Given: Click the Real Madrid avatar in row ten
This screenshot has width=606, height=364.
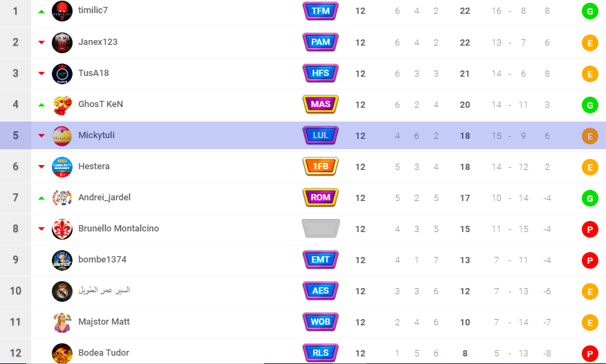Looking at the screenshot, I should coord(61,291).
